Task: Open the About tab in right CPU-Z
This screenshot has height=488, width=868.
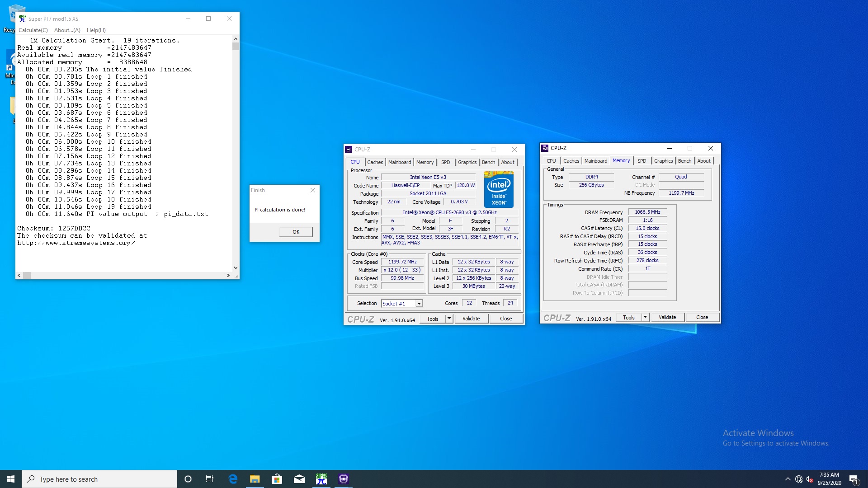Action: (x=704, y=161)
